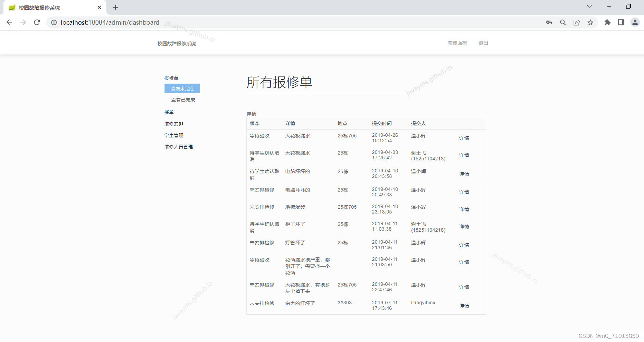Screen dimensions: 644x342
Task: Select 查看未完成 in the sidebar
Action: click(x=182, y=88)
